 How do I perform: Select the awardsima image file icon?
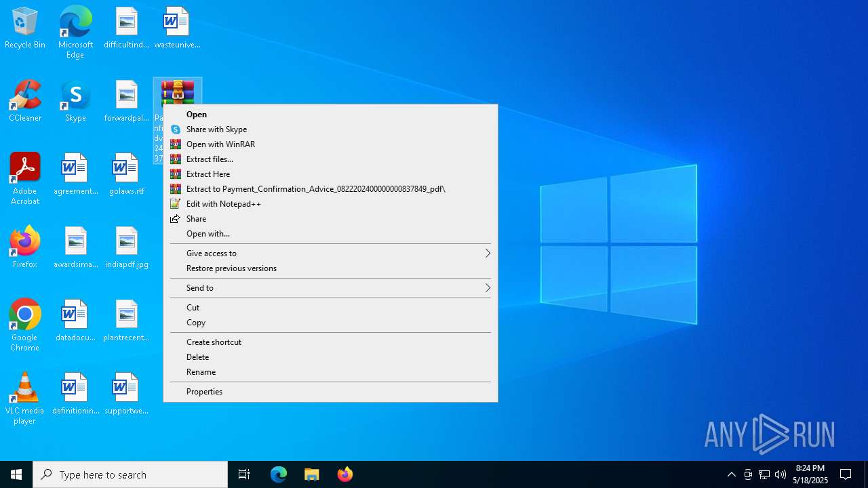click(75, 247)
